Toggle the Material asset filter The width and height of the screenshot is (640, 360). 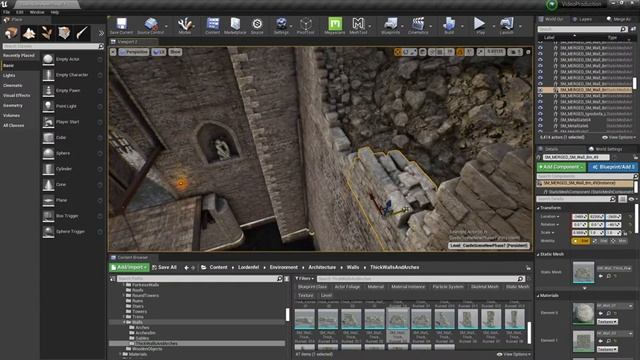tap(376, 287)
